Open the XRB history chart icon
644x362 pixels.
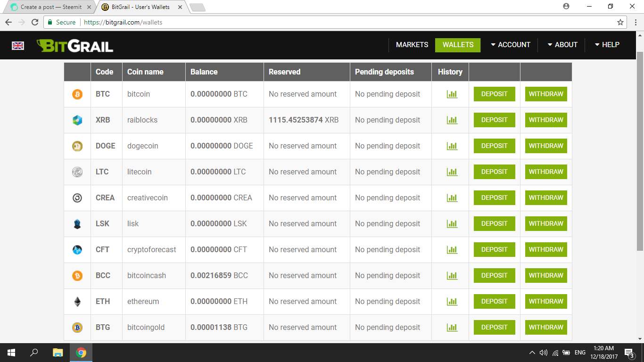tap(452, 120)
